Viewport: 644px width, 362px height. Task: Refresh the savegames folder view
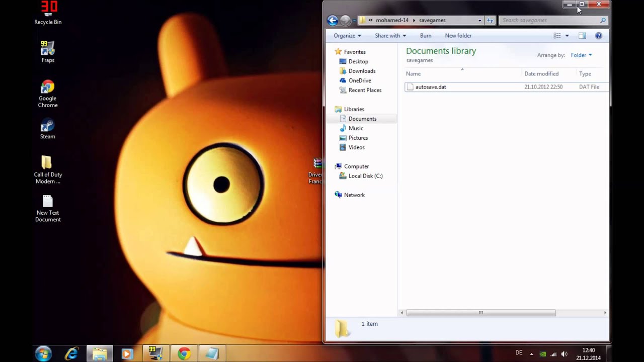(x=490, y=20)
